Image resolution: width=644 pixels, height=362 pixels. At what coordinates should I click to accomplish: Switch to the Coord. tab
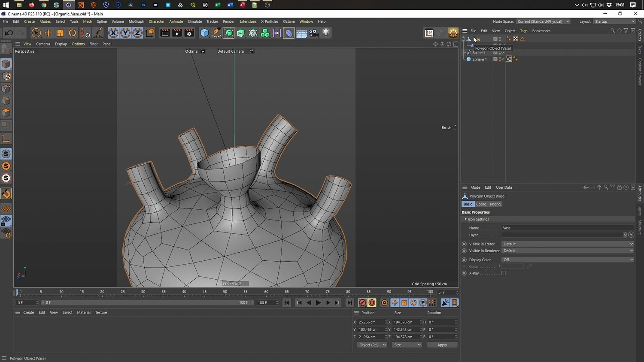point(481,204)
